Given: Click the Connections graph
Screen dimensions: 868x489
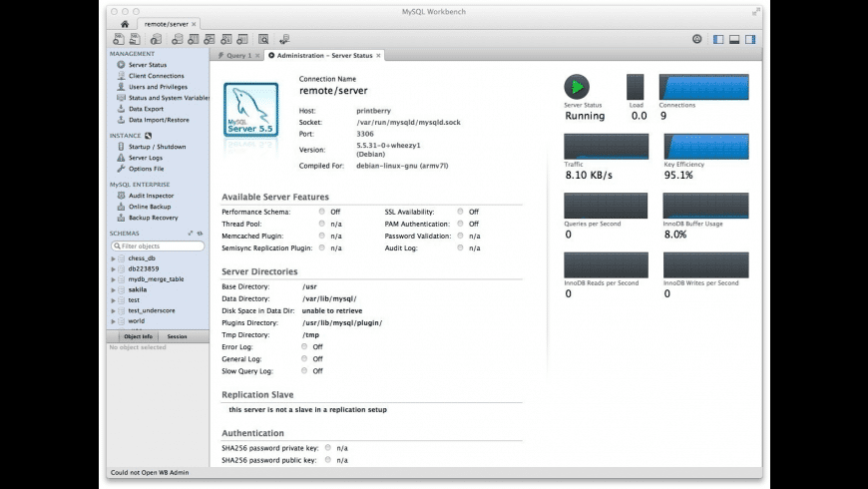Looking at the screenshot, I should tap(703, 87).
